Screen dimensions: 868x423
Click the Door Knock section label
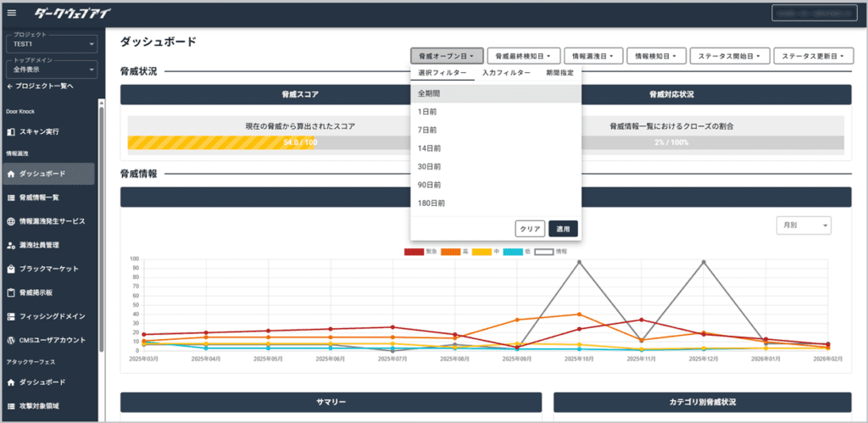click(20, 111)
